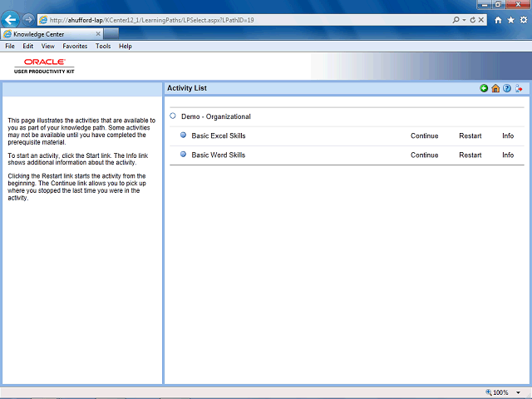Open the blue help question mark icon
Image resolution: width=532 pixels, height=399 pixels.
pyautogui.click(x=507, y=88)
